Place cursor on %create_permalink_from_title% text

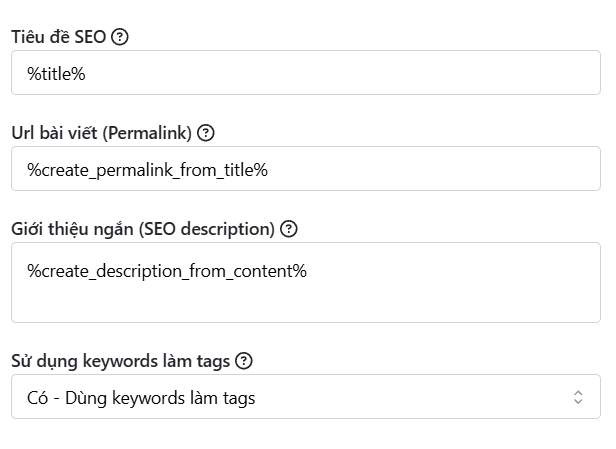(x=147, y=170)
